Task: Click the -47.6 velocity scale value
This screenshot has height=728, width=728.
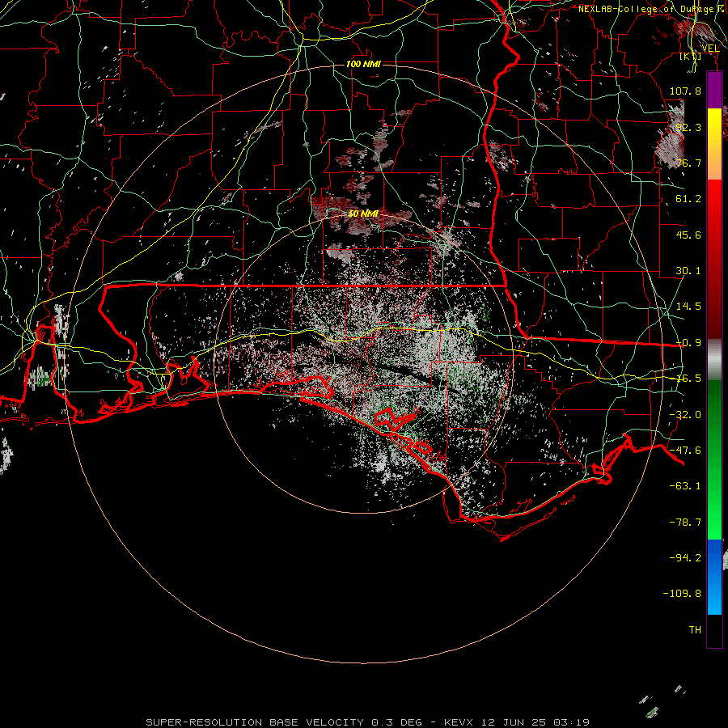Action: tap(685, 451)
